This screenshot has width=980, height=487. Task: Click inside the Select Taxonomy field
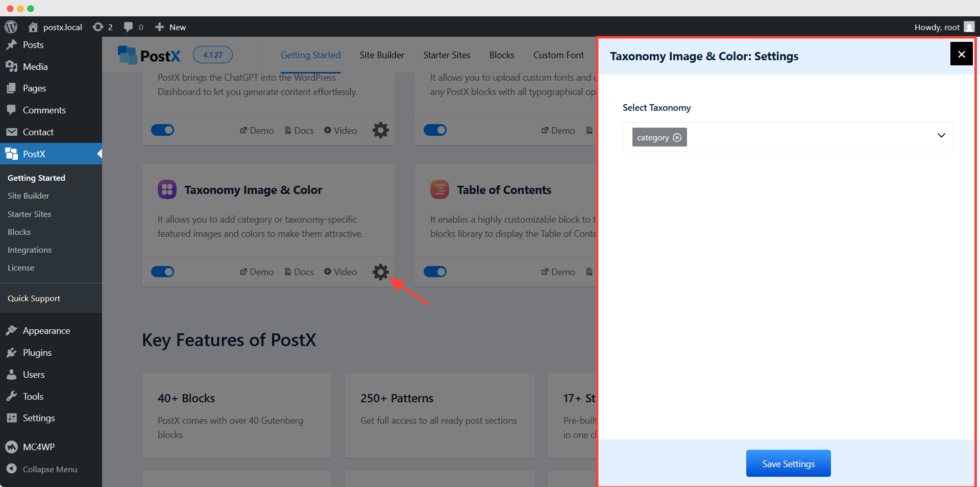pos(788,137)
